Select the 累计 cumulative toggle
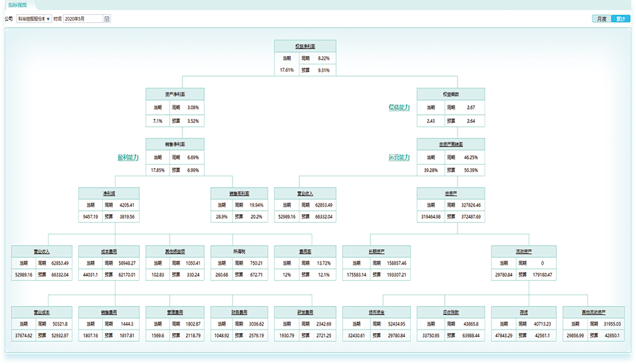The height and width of the screenshot is (364, 636). tap(620, 19)
